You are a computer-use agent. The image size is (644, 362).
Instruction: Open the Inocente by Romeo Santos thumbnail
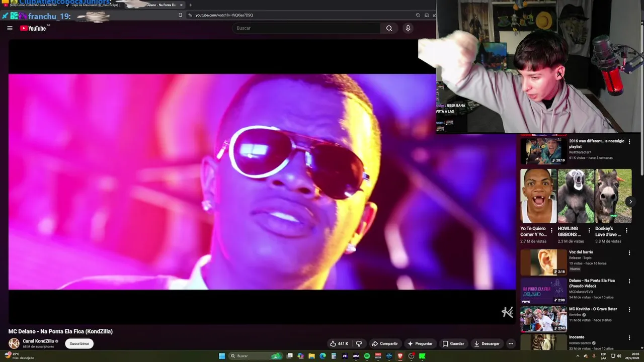point(543,342)
